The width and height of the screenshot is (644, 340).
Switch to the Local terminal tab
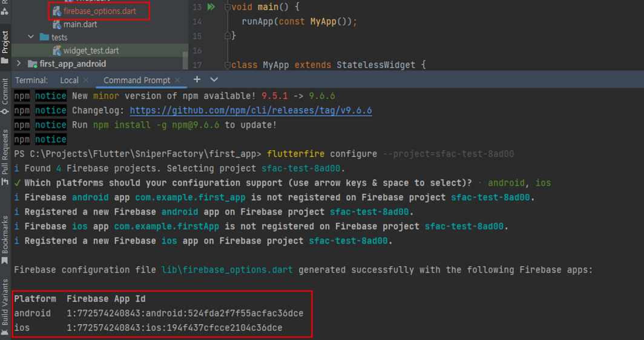click(x=69, y=80)
